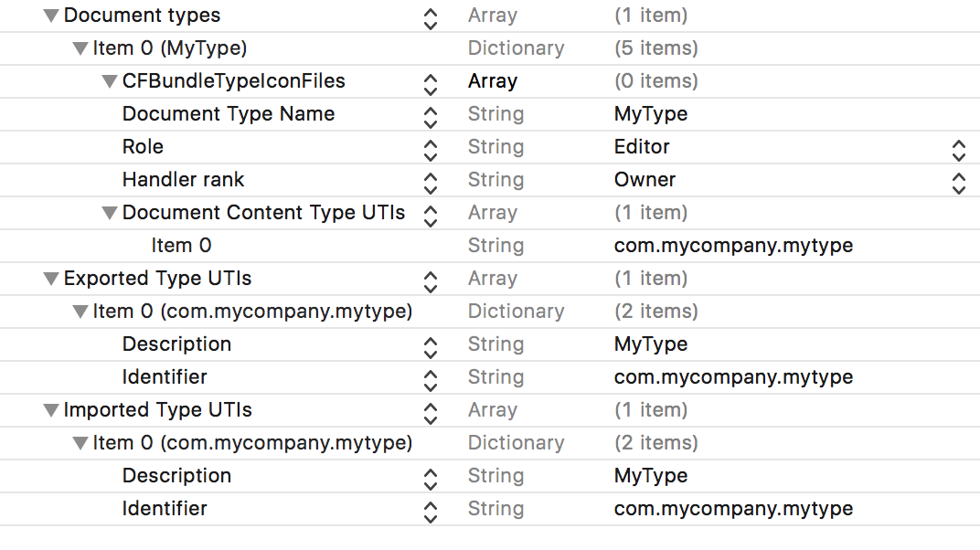Open the Handler rank value dropdown arrows
This screenshot has height=550, width=980.
(958, 181)
